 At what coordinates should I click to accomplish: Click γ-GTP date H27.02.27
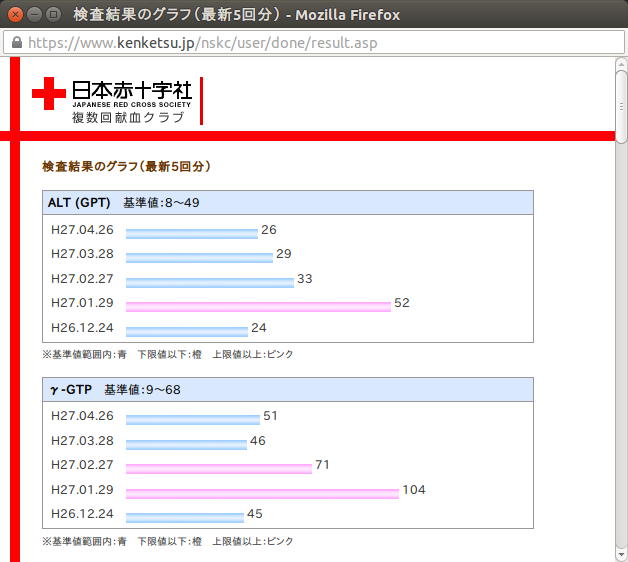pyautogui.click(x=82, y=465)
